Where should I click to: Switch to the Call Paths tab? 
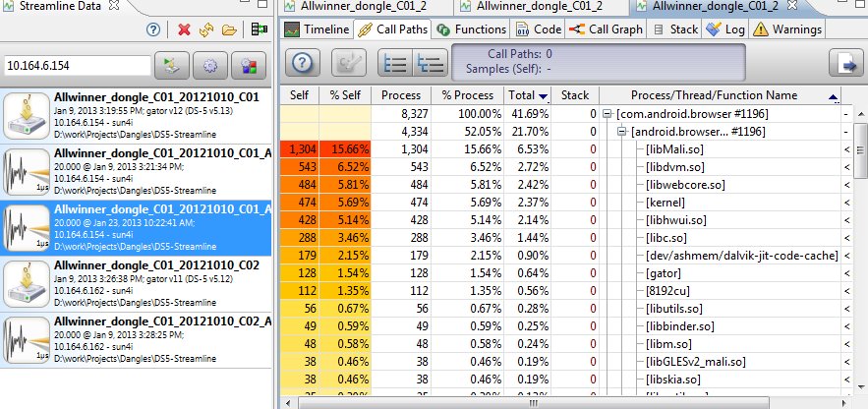(x=392, y=29)
